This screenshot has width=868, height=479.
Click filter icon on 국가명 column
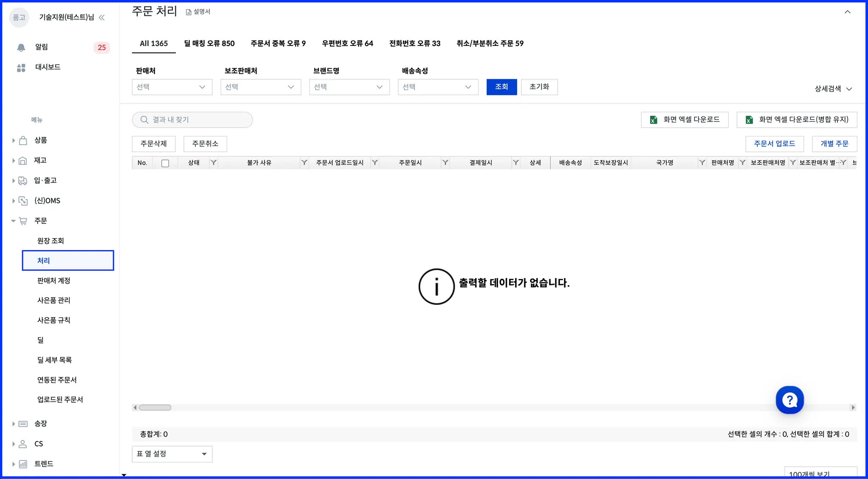tap(702, 163)
